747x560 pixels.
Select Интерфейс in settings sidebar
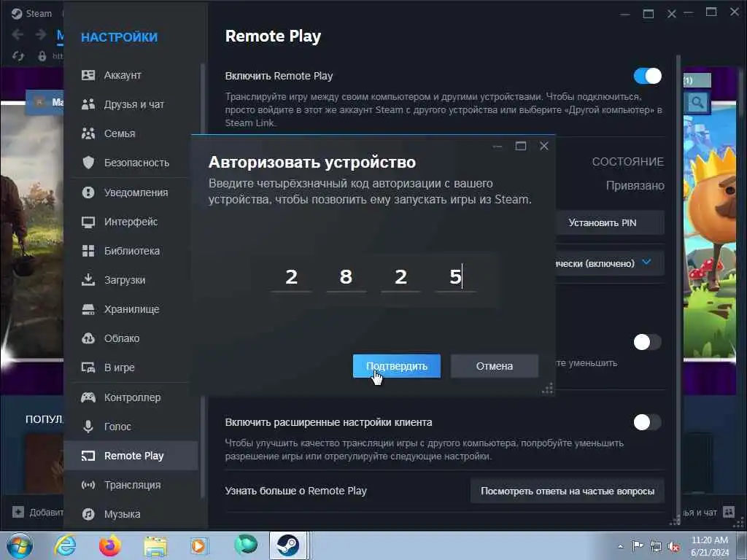[x=131, y=222]
